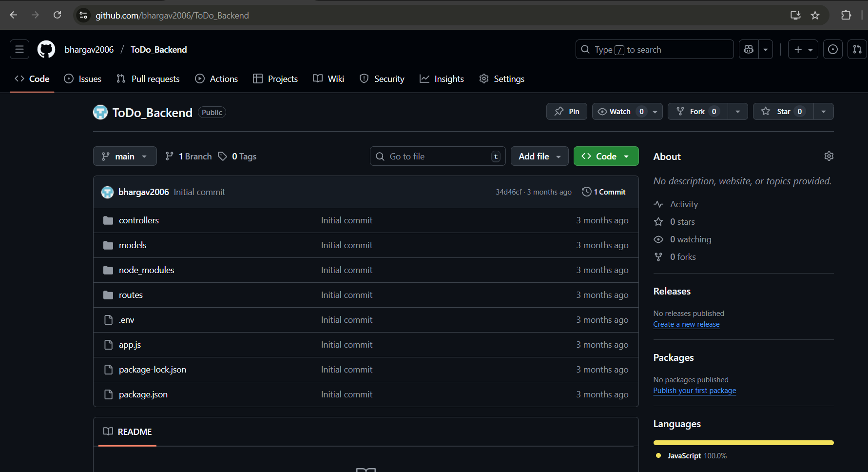The width and height of the screenshot is (868, 472).
Task: Open the pull requests icon in header
Action: [x=857, y=49]
